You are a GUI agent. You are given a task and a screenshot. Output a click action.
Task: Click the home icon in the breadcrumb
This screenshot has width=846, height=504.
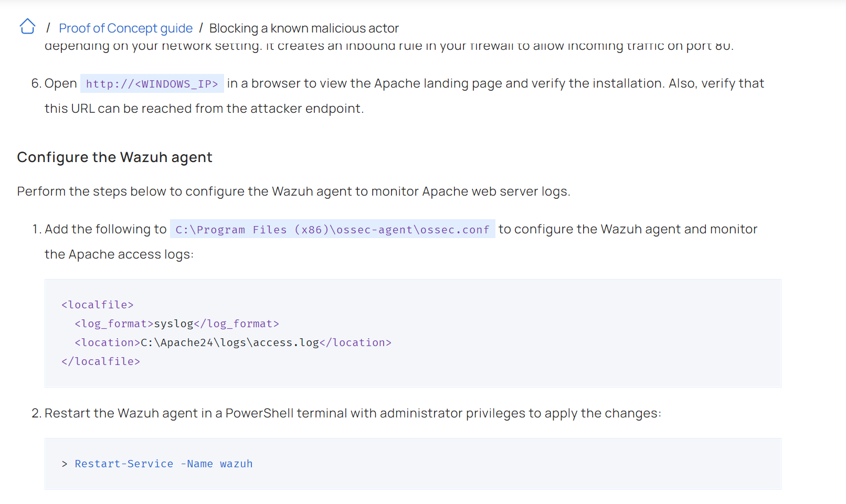(27, 26)
